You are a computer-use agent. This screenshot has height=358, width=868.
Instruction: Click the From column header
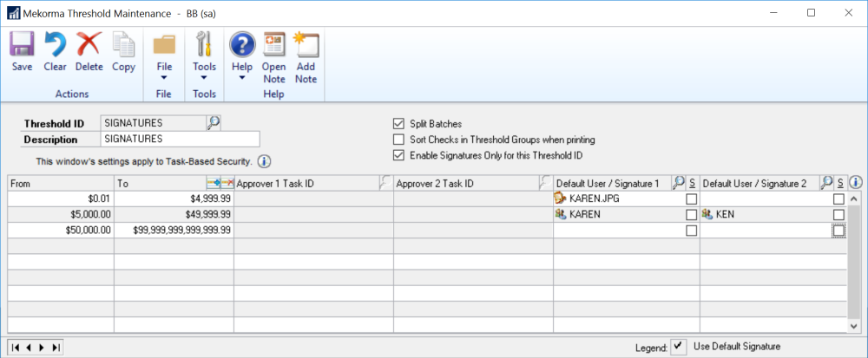pos(61,183)
